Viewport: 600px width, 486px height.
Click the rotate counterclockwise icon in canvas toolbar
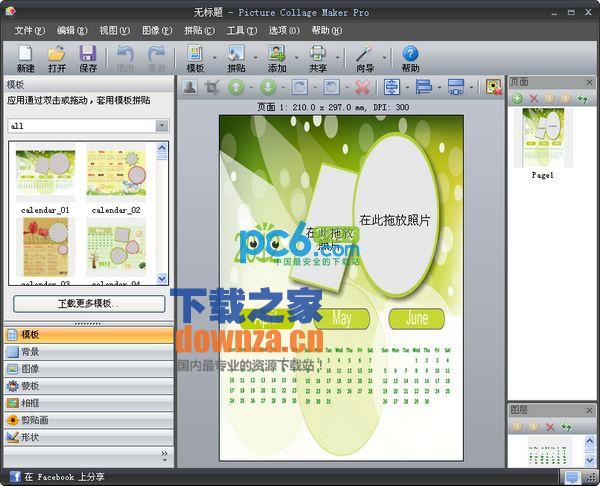click(331, 87)
